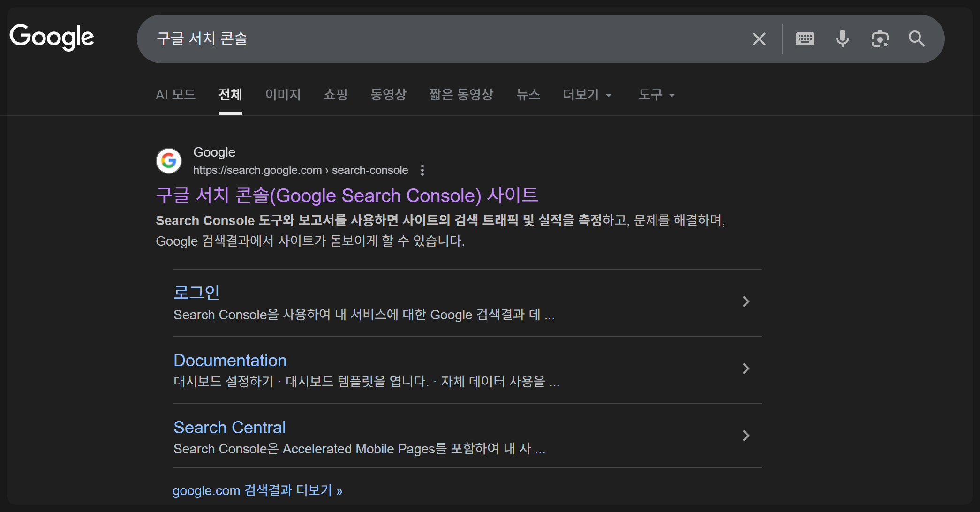The height and width of the screenshot is (512, 980).
Task: Click the Google favicon of first result
Action: (x=169, y=161)
